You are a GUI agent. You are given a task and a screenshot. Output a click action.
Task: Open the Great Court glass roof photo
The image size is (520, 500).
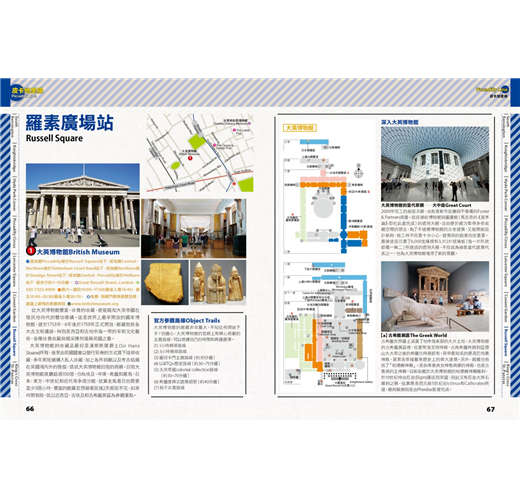click(x=435, y=164)
